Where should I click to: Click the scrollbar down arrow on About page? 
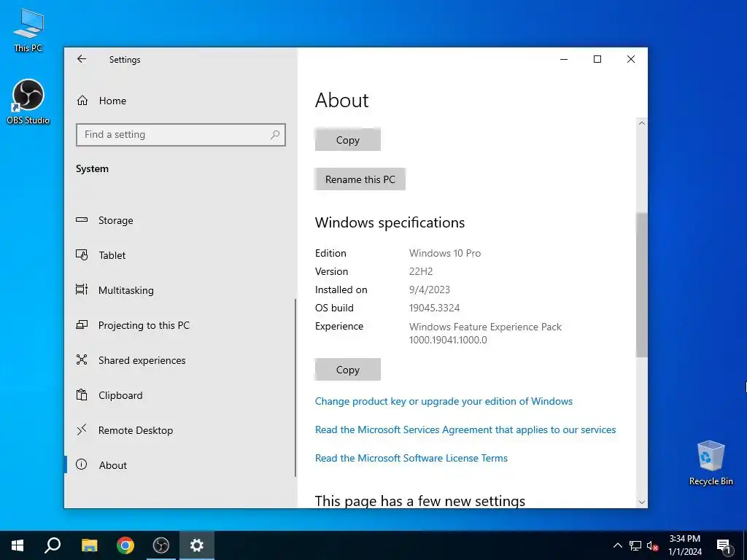pos(642,502)
